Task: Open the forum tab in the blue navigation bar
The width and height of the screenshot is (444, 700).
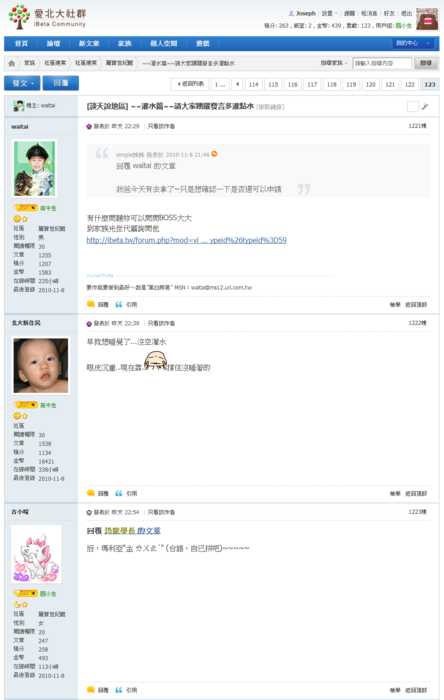Action: (x=53, y=43)
